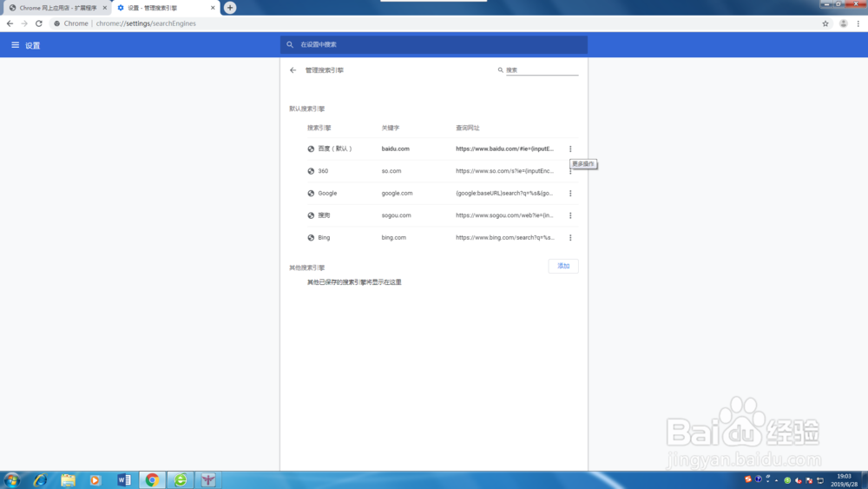This screenshot has width=868, height=489.
Task: Click the magnifier icon in settings search
Action: click(x=290, y=45)
